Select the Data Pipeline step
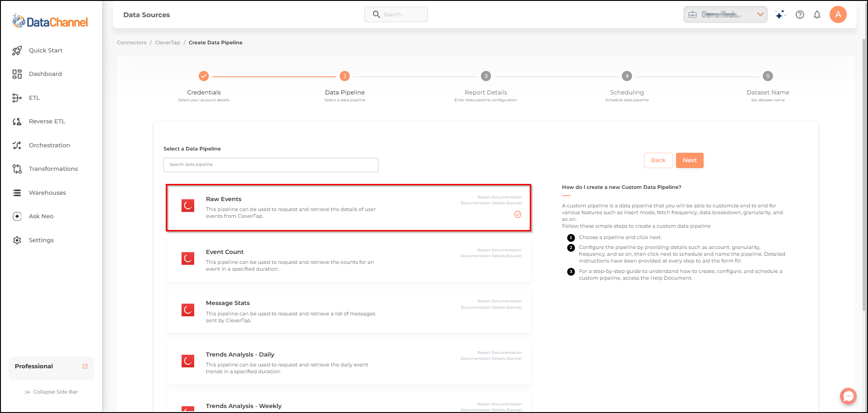868x413 pixels. (x=345, y=76)
